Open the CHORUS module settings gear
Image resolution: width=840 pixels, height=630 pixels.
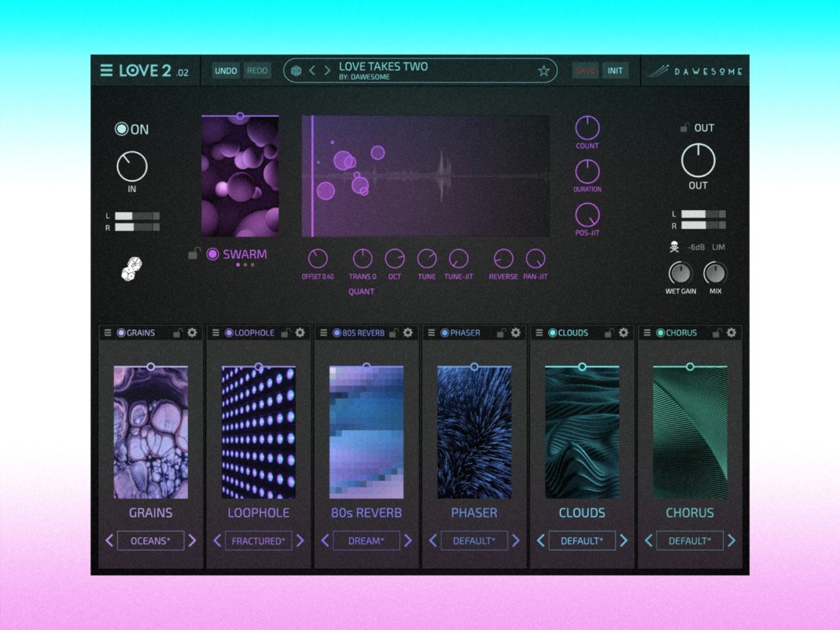pyautogui.click(x=731, y=333)
